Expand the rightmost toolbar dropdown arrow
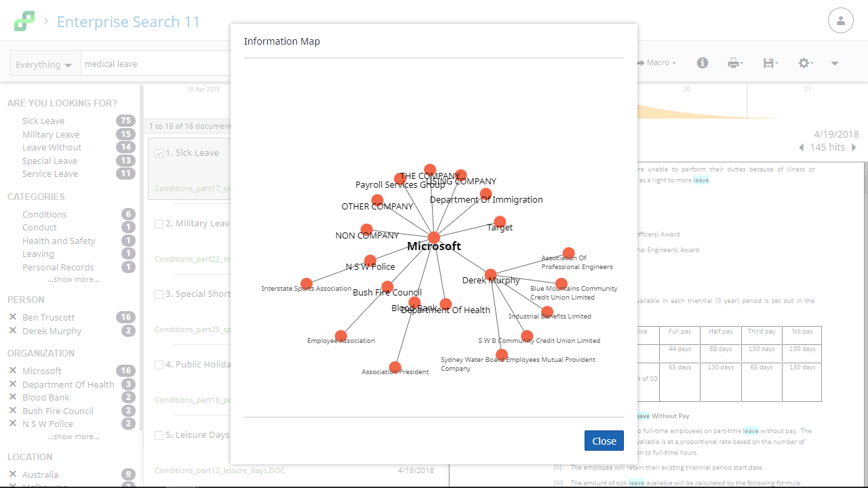The width and height of the screenshot is (868, 488). point(835,64)
